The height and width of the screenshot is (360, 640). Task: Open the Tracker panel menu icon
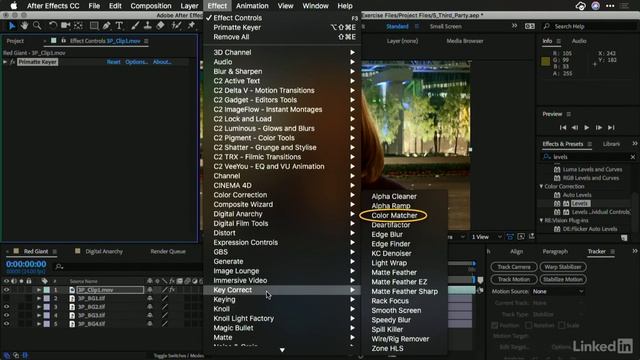point(612,252)
